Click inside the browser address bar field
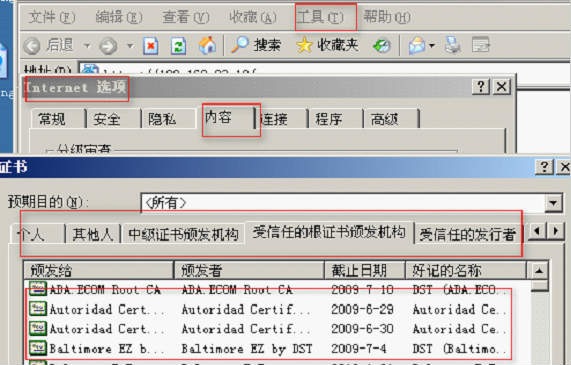The height and width of the screenshot is (365, 571). click(324, 68)
